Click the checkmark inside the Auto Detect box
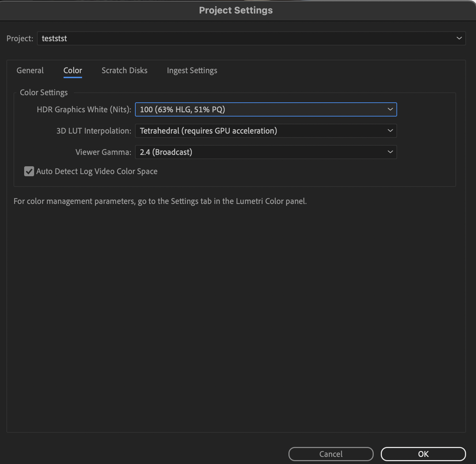Screen dimensions: 476x464 coord(29,171)
